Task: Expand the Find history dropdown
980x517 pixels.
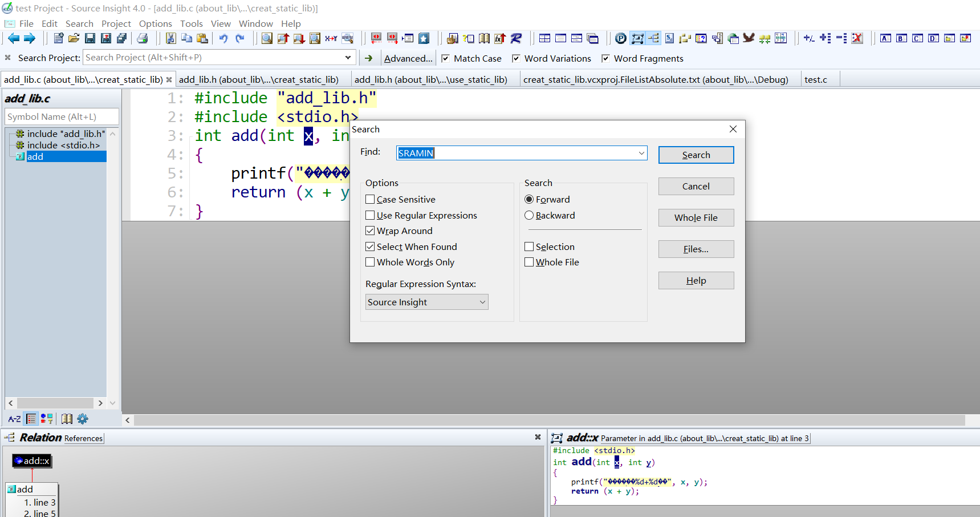Action: [641, 153]
